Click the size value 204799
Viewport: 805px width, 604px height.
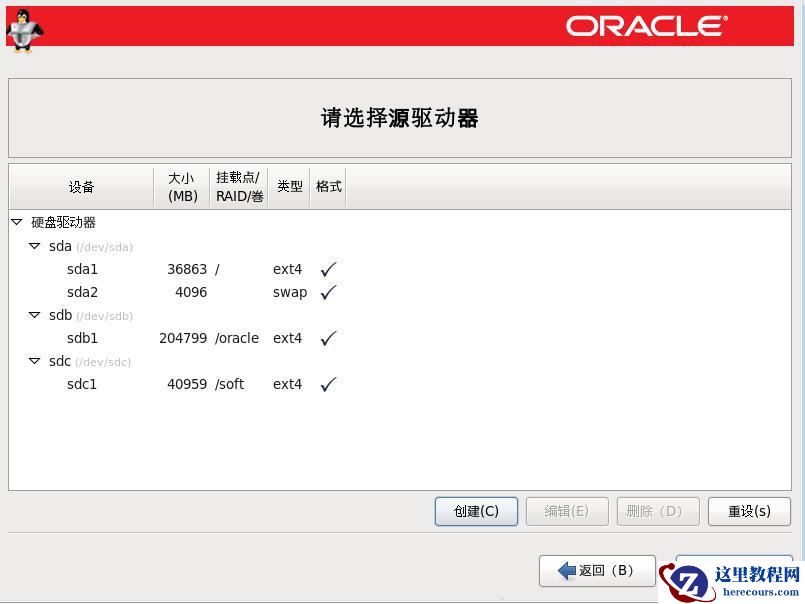183,338
